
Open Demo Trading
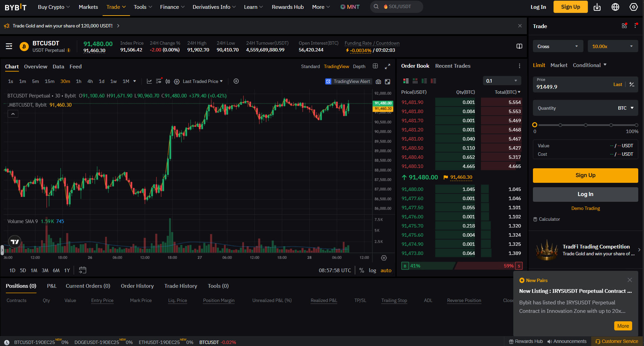[x=585, y=208]
